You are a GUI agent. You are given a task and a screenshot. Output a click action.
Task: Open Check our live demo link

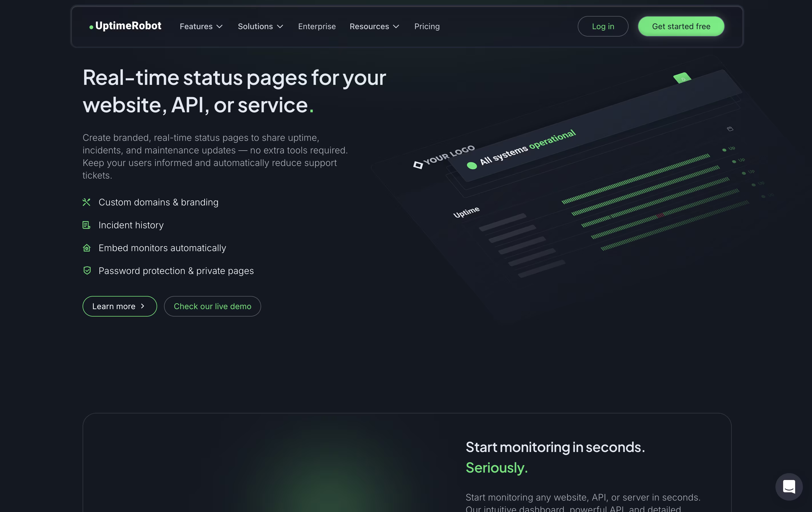[213, 306]
